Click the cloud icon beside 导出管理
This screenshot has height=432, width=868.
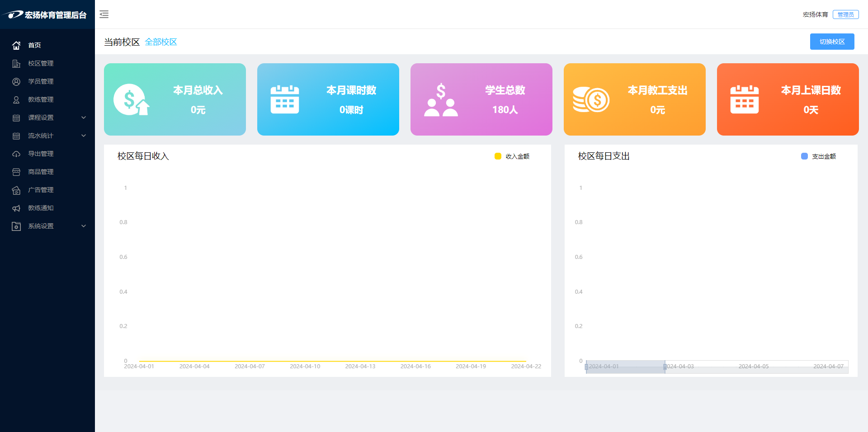coord(16,154)
